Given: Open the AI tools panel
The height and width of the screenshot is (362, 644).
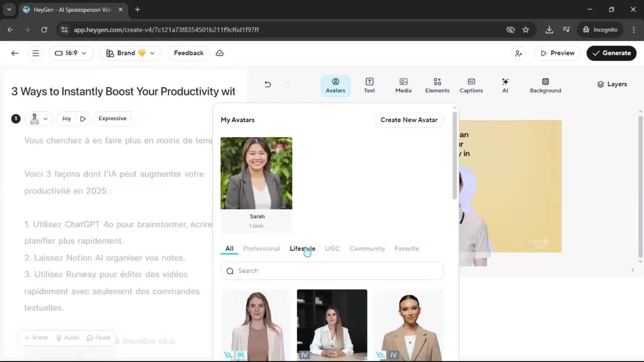Looking at the screenshot, I should [x=505, y=85].
